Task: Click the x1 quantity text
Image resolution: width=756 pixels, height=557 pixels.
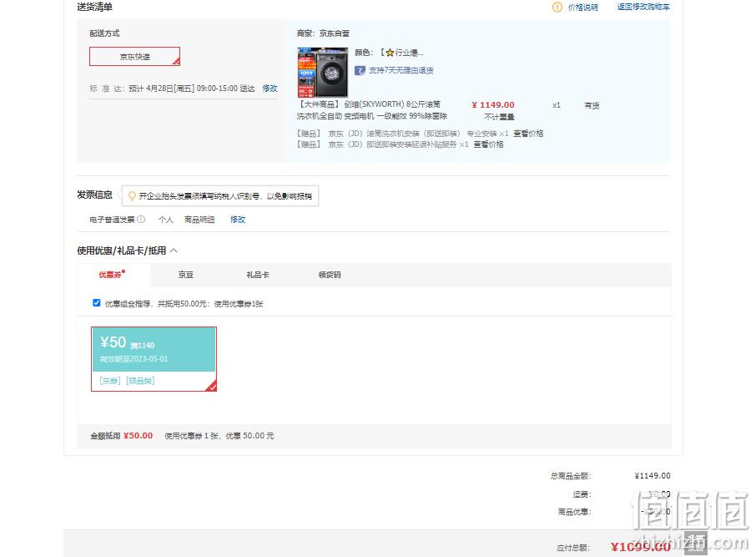Action: (x=557, y=104)
